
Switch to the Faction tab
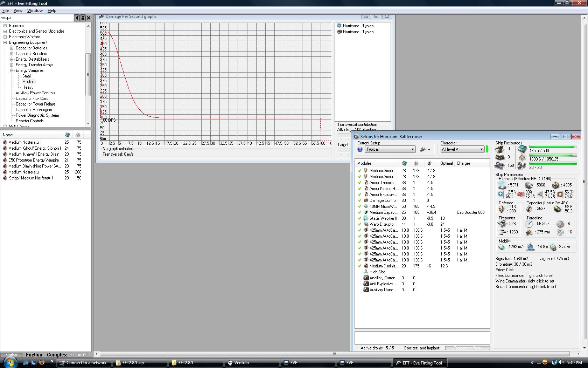pos(34,355)
